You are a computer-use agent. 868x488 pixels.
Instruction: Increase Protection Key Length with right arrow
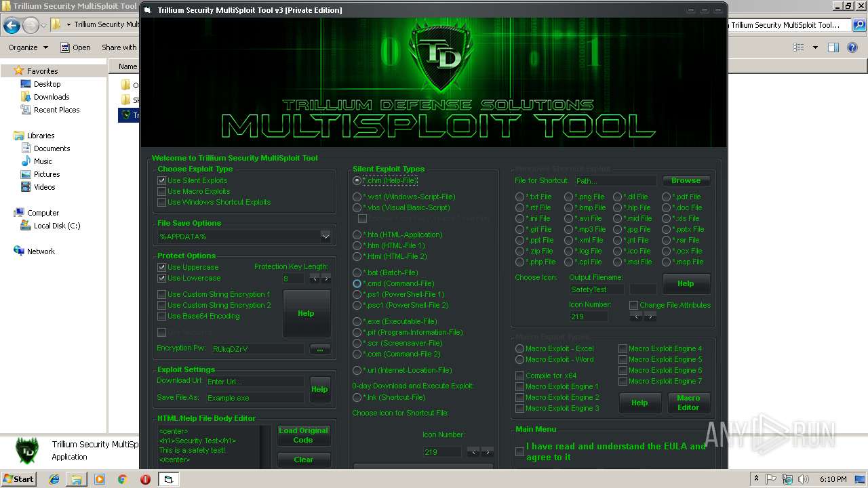point(325,279)
